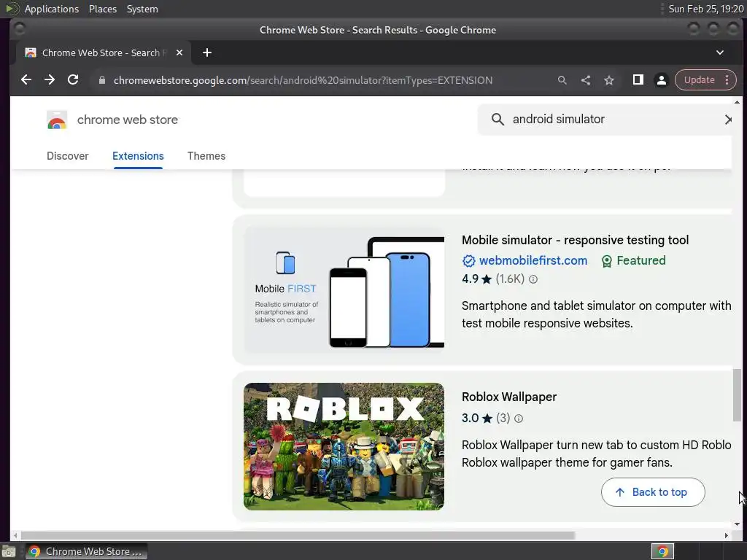The image size is (747, 560).
Task: Toggle the Chrome side panel
Action: (638, 80)
